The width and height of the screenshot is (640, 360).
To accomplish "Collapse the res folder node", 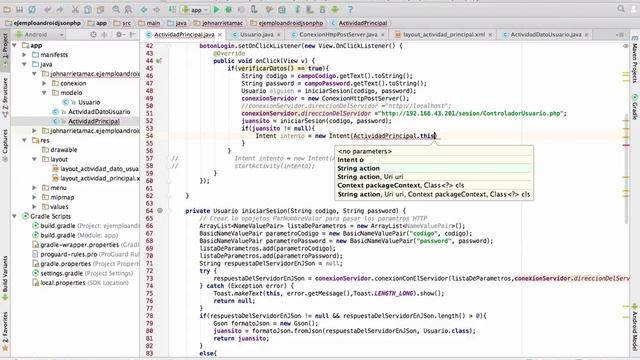I will pyautogui.click(x=24, y=140).
